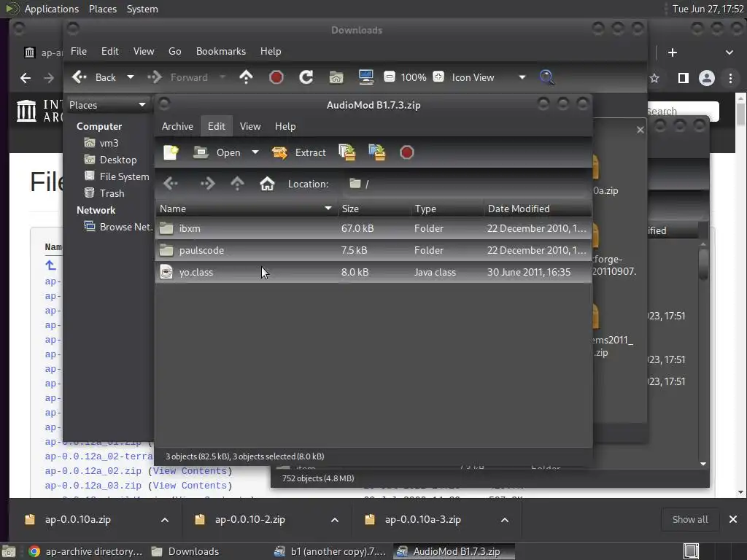Select the yo.class file row
Image resolution: width=747 pixels, height=560 pixels.
[x=373, y=273]
